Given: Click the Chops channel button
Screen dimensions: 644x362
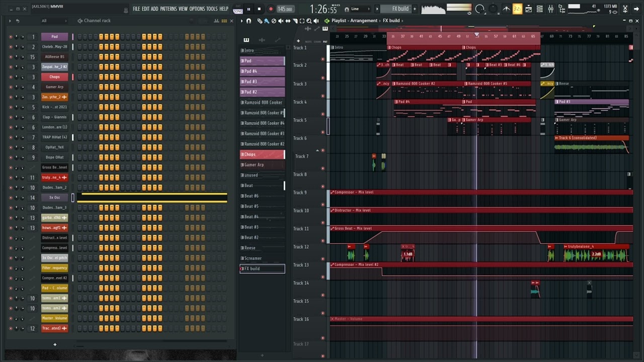Looking at the screenshot, I should pos(54,77).
